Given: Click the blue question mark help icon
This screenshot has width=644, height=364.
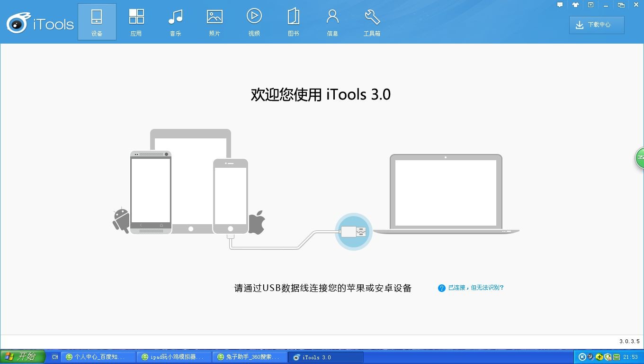Looking at the screenshot, I should click(442, 288).
